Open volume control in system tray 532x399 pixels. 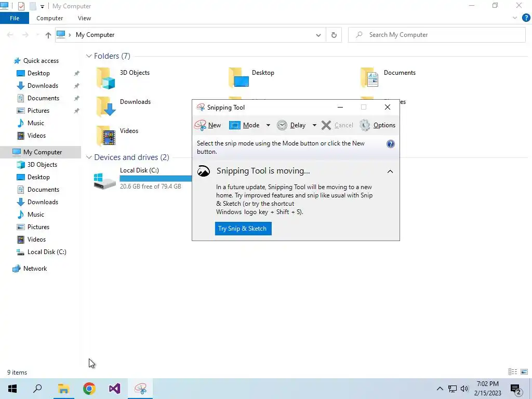pos(464,389)
